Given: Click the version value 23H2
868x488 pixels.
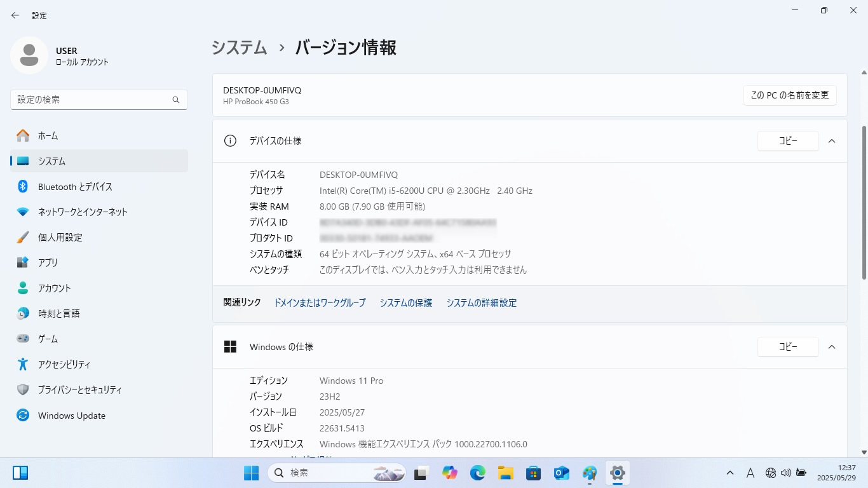Looking at the screenshot, I should (330, 396).
